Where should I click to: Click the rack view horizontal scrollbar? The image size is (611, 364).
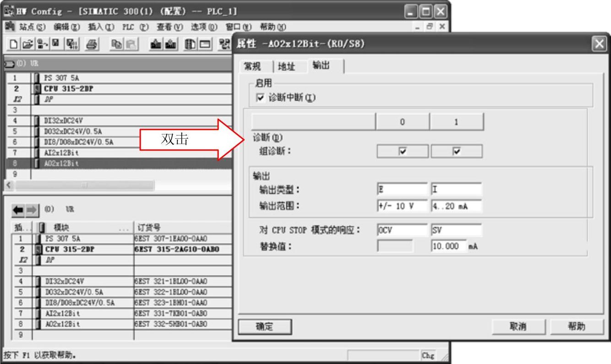click(84, 185)
